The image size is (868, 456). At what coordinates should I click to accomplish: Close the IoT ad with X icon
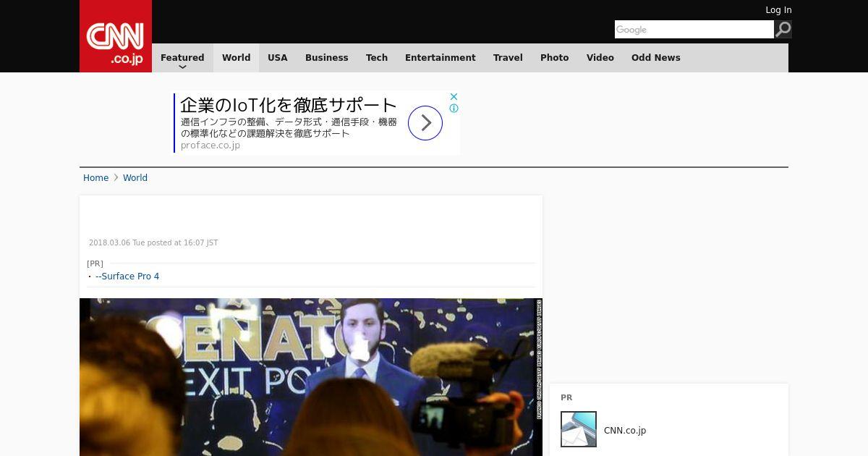click(454, 96)
